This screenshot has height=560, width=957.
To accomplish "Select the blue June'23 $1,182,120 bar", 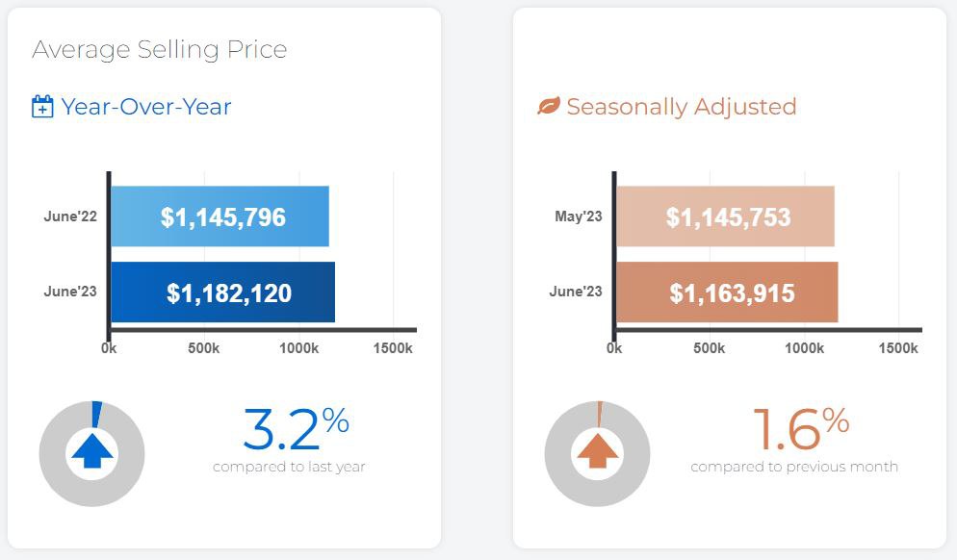I will point(223,293).
